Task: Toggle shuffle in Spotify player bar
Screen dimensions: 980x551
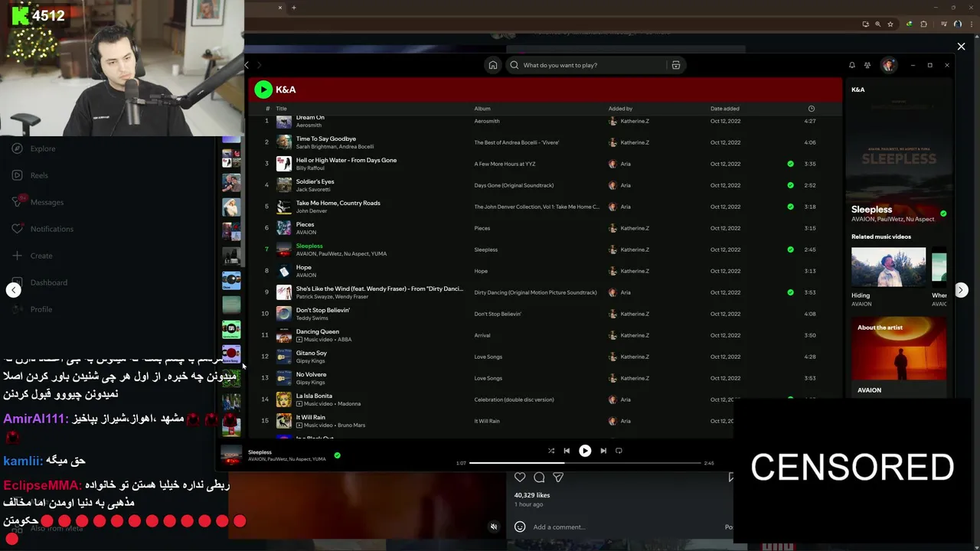Action: click(551, 451)
